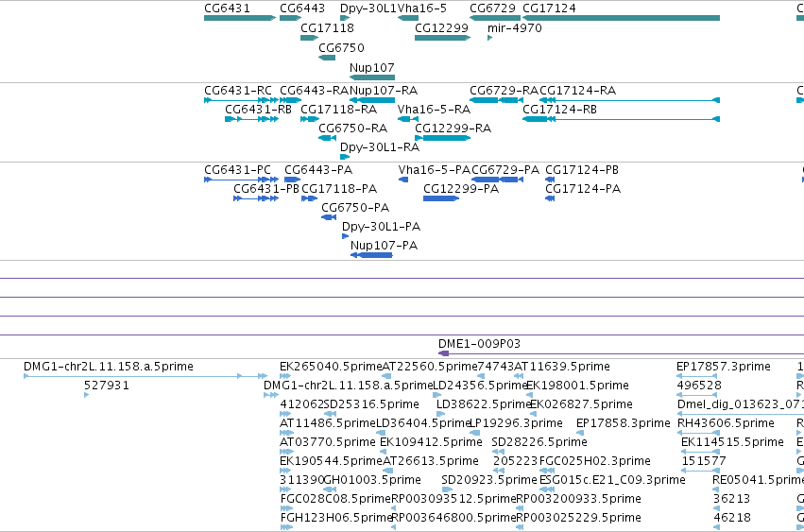The width and height of the screenshot is (804, 532).
Task: Click EST EP17858.3prime label
Action: [x=624, y=423]
